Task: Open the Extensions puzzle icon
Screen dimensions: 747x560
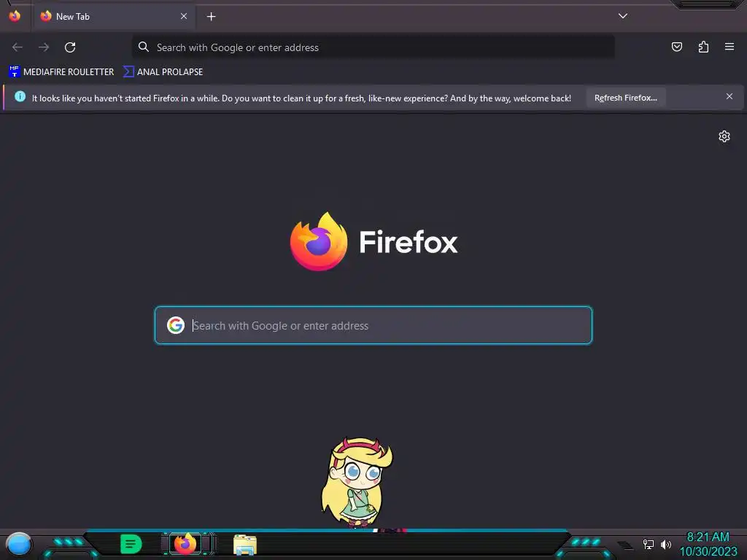Action: (x=703, y=47)
